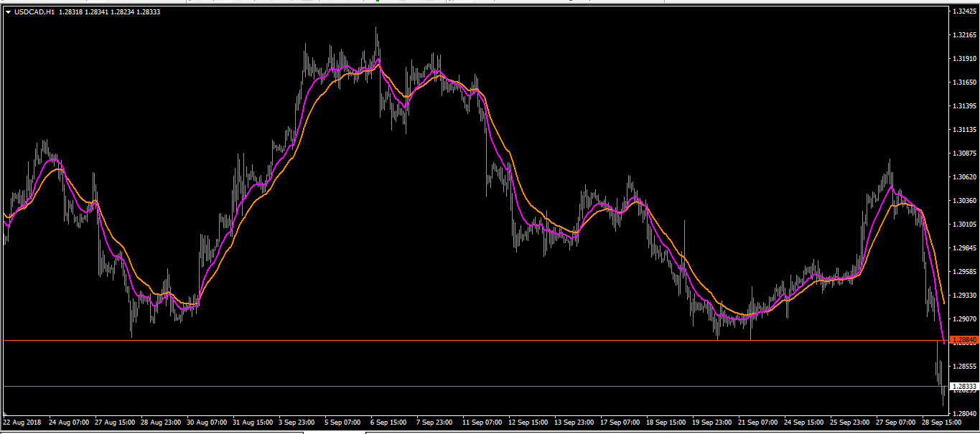Click the highest candle wick near 6 Sep

point(376,32)
